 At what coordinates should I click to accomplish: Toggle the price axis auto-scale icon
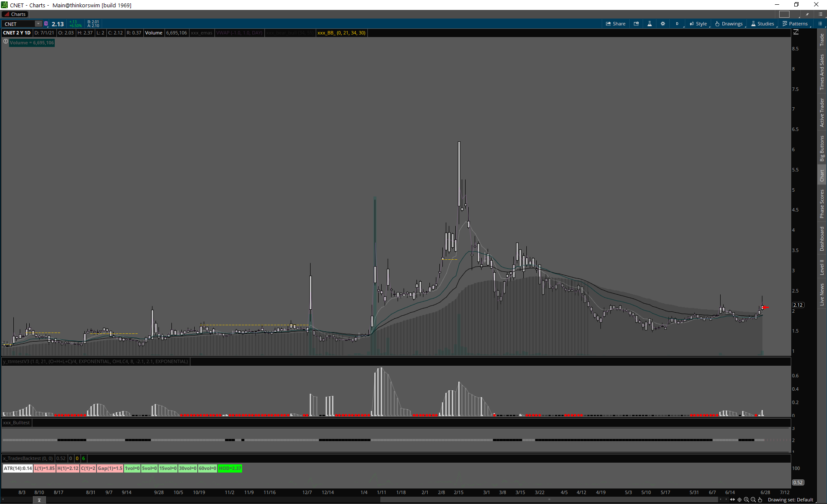point(796,32)
